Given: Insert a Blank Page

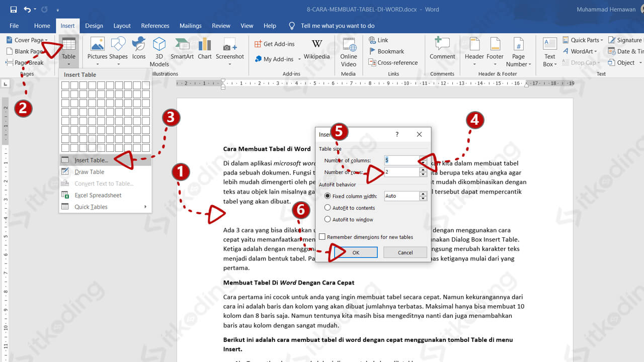Looking at the screenshot, I should click(x=25, y=51).
